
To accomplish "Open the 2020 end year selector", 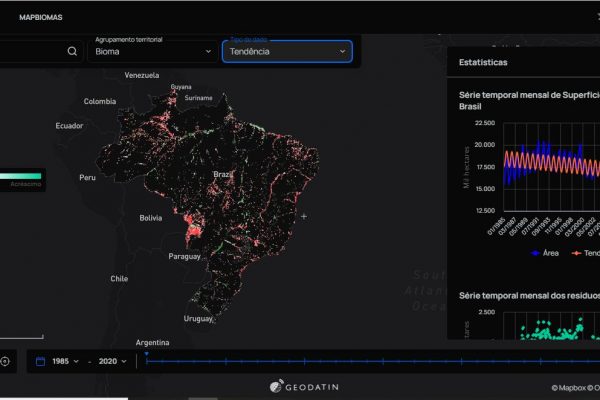I will click(112, 361).
